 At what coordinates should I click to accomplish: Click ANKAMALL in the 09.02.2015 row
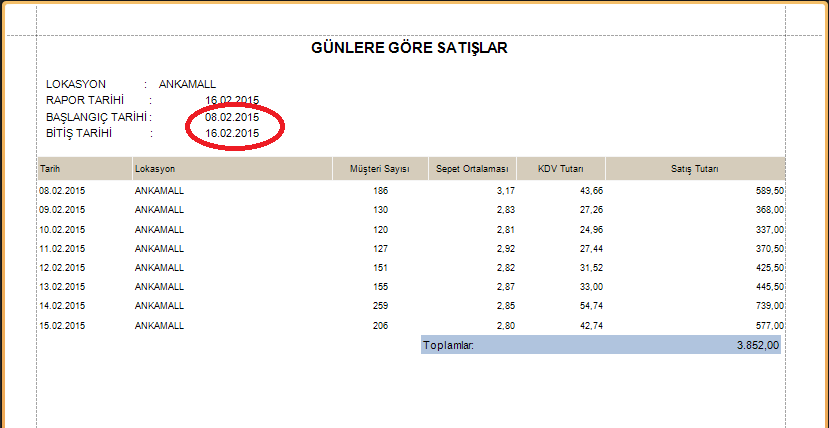159,210
